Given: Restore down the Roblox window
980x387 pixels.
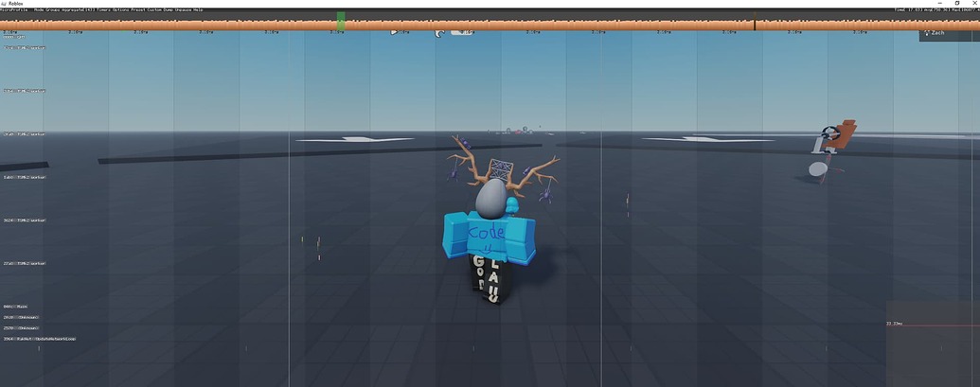Looking at the screenshot, I should click(x=957, y=3).
